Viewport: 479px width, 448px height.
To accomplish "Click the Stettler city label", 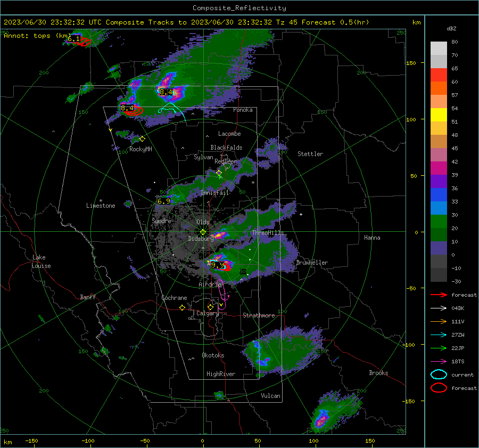I will click(310, 154).
